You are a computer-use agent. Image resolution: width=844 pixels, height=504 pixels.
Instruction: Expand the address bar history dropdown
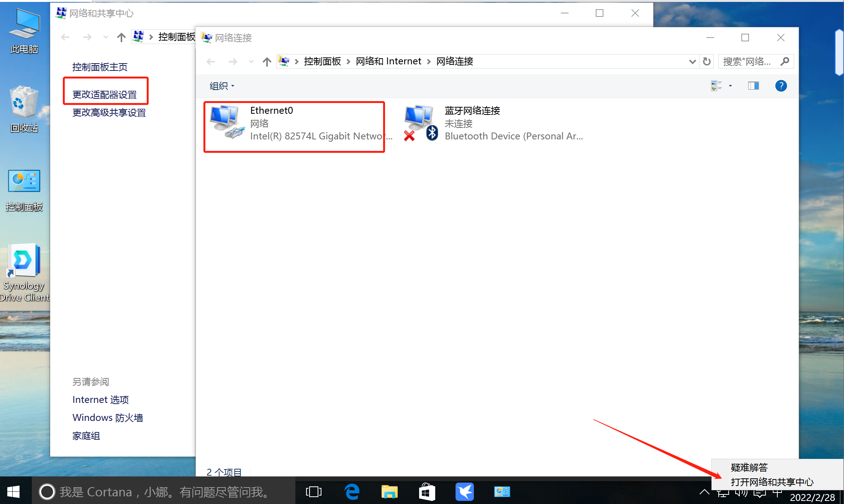[x=692, y=61]
